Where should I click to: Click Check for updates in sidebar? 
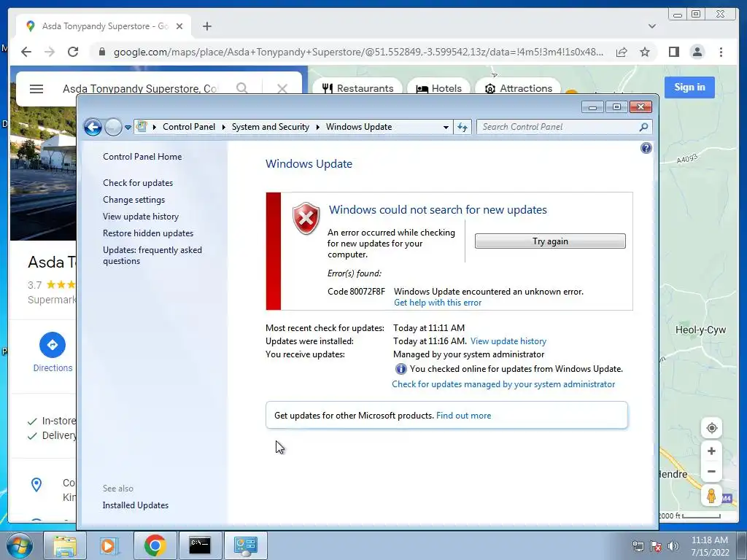pyautogui.click(x=138, y=183)
